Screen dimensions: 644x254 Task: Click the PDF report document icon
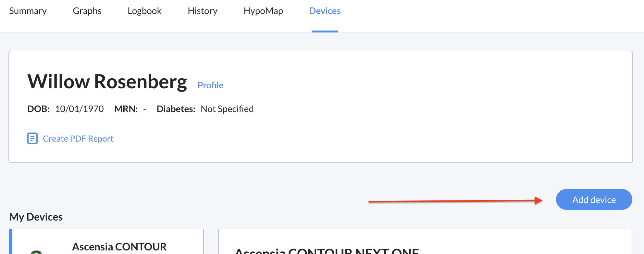[32, 138]
